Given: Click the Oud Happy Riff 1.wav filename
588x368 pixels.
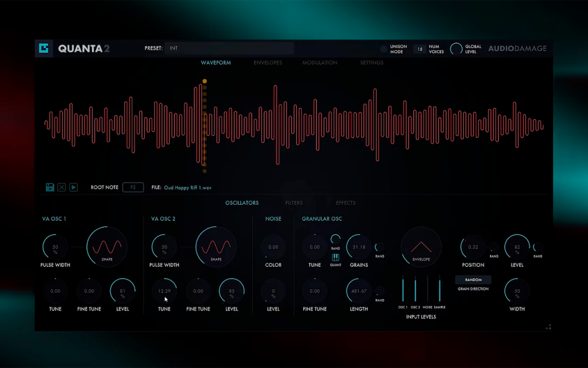Looking at the screenshot, I should [x=188, y=187].
